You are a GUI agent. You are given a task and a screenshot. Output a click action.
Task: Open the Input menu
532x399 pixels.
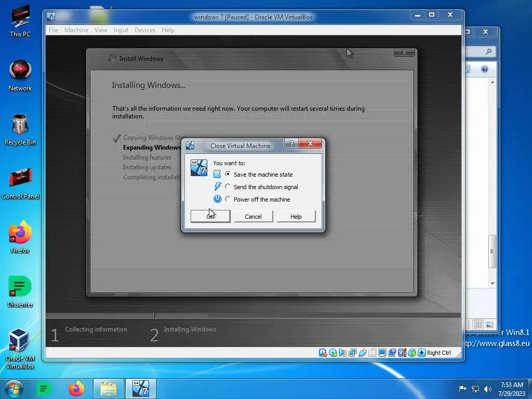[x=121, y=30]
